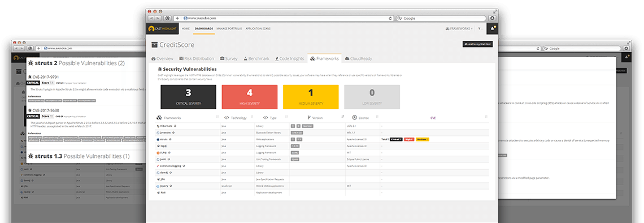Switch to the Overview tab
Image resolution: width=644 pixels, height=223 pixels.
pos(162,58)
